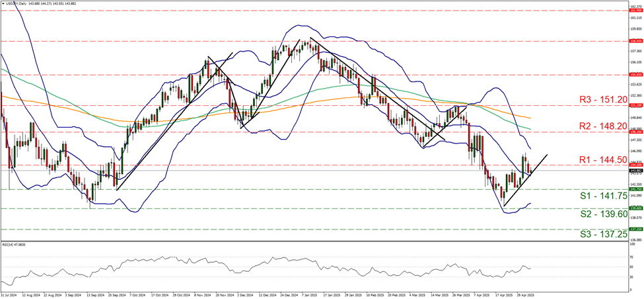Select the red 148.200 price tag on axis
This screenshot has width=644, height=299.
635,132
